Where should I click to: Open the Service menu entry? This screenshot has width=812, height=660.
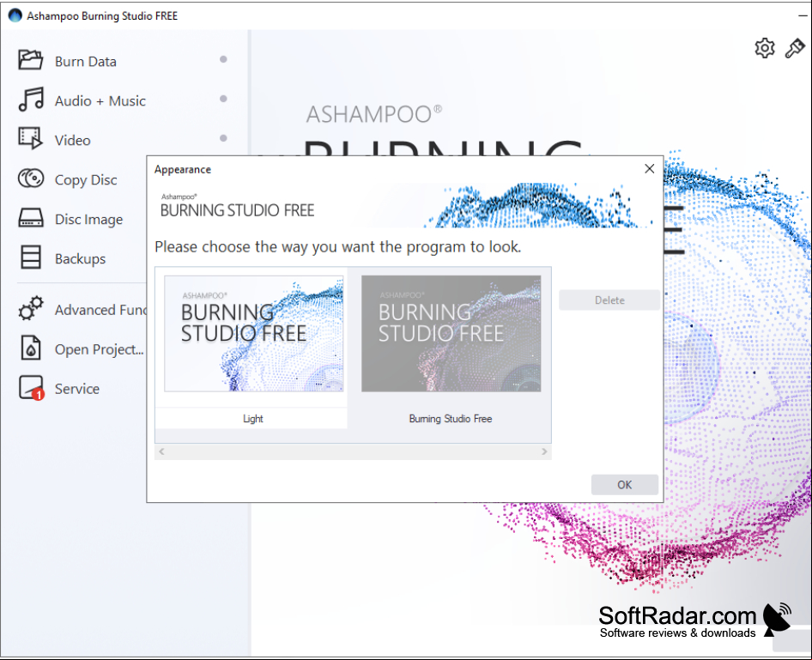click(x=77, y=389)
